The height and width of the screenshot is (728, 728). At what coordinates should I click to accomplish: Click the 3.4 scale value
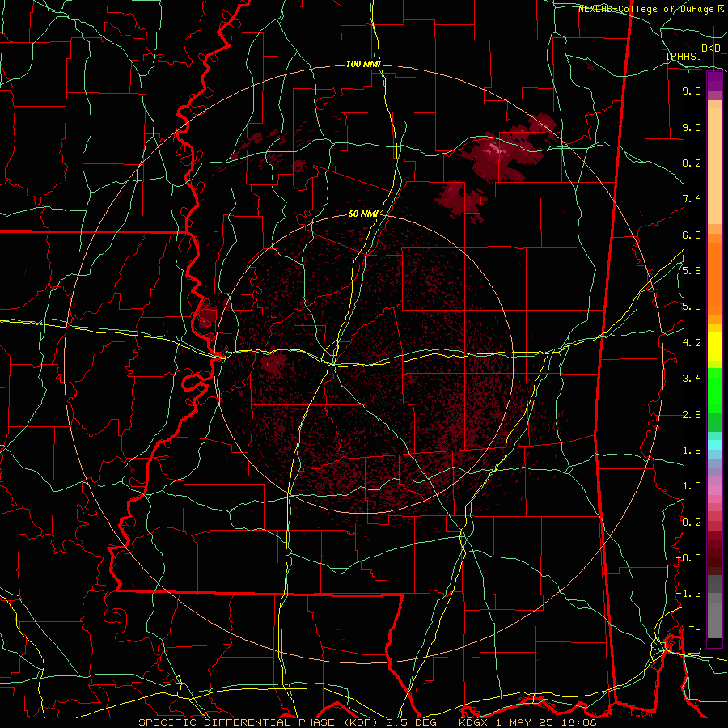tap(692, 379)
